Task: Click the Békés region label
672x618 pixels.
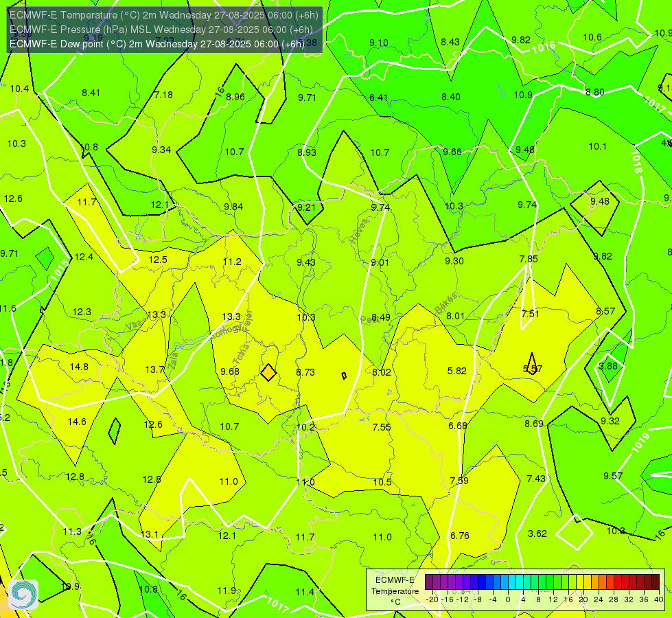Action: (445, 304)
